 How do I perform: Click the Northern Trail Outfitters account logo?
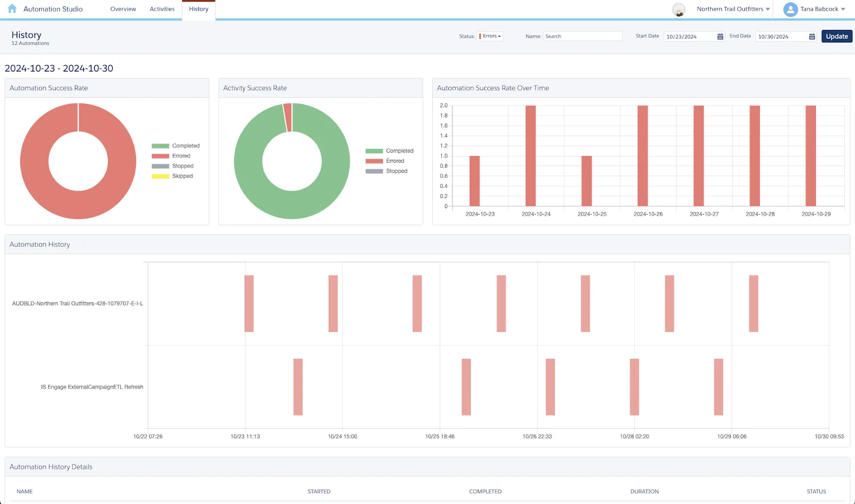(679, 9)
